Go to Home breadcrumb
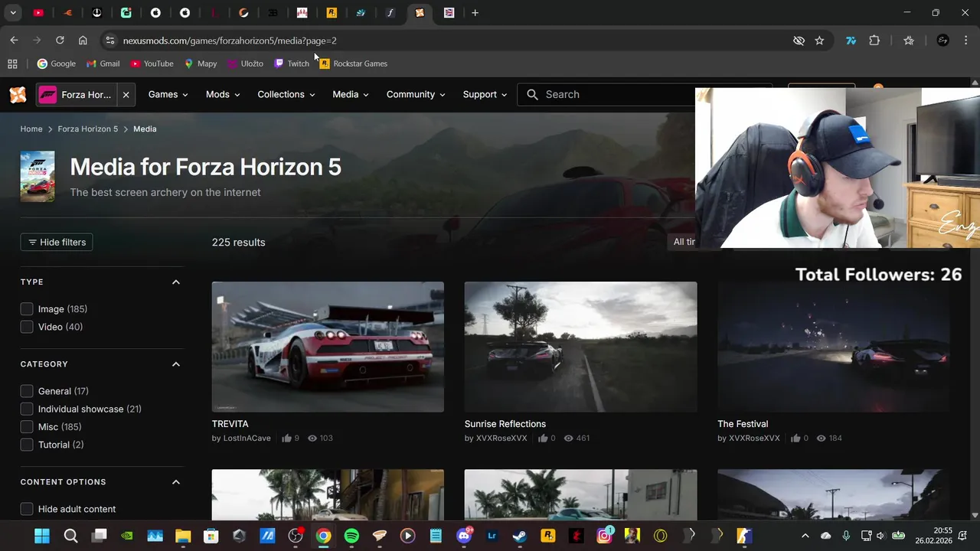The width and height of the screenshot is (980, 551). pyautogui.click(x=31, y=129)
